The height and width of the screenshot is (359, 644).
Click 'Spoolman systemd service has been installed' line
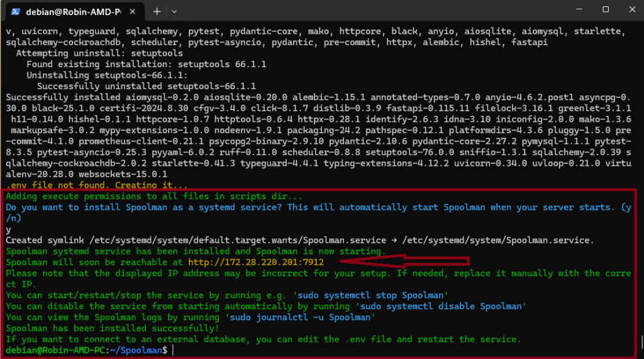(x=196, y=251)
